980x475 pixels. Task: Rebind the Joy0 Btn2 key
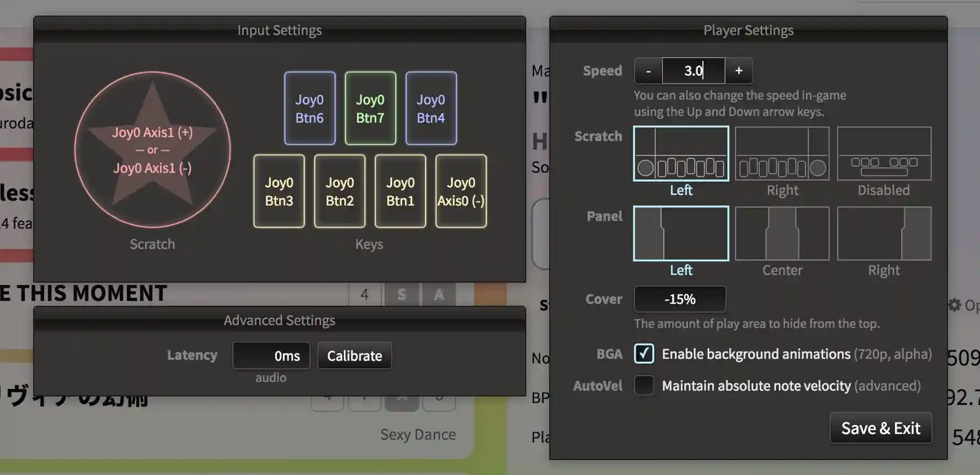pyautogui.click(x=340, y=191)
